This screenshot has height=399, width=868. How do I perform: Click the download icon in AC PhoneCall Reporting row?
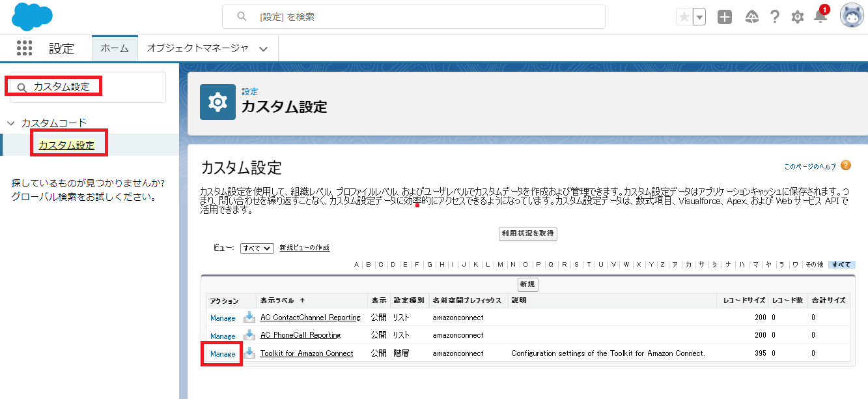pyautogui.click(x=249, y=334)
